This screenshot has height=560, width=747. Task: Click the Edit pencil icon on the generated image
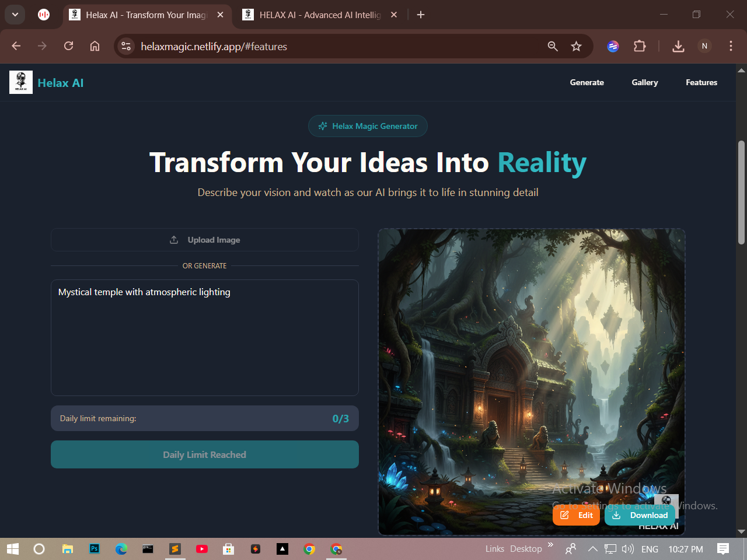click(564, 515)
